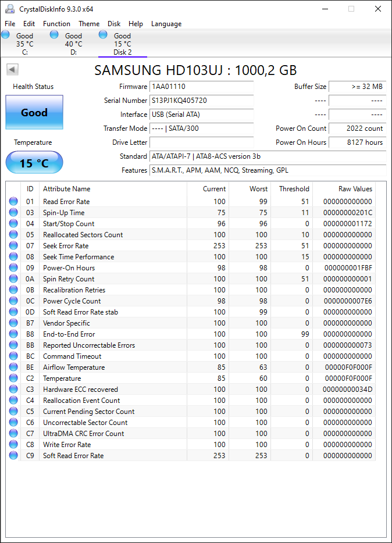Select the Reallocation Event Count row text

tap(81, 401)
